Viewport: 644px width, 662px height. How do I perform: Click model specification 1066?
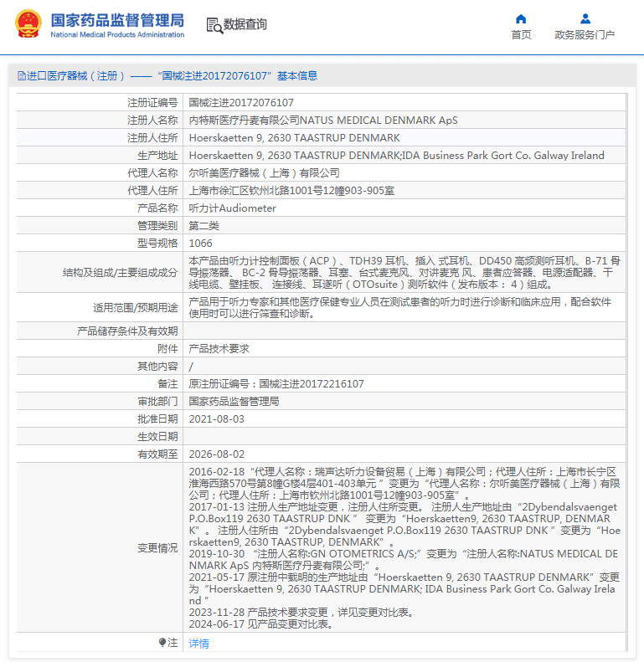tap(200, 244)
